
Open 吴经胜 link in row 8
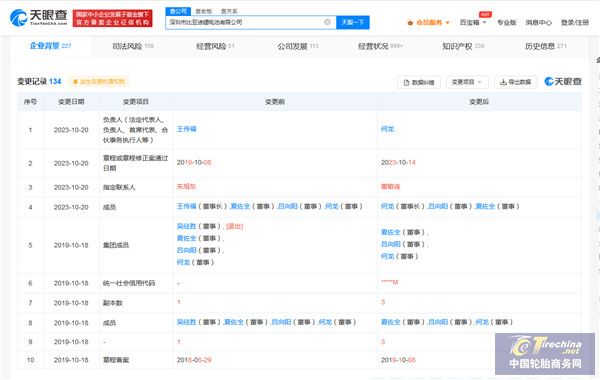(186, 322)
